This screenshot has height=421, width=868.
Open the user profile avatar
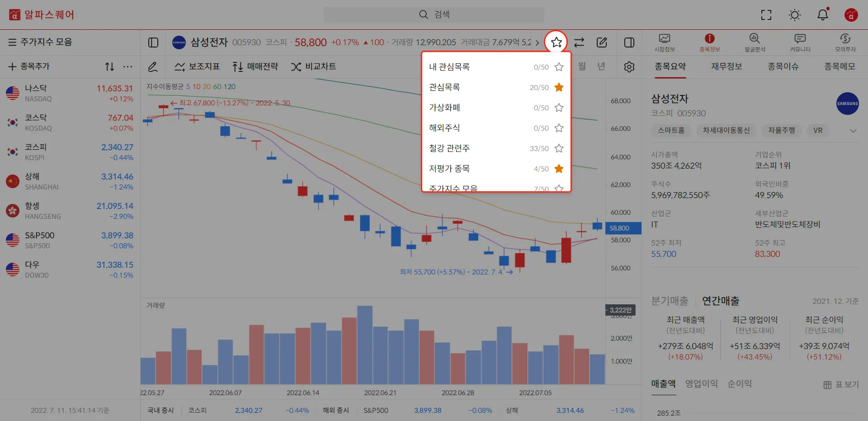851,15
